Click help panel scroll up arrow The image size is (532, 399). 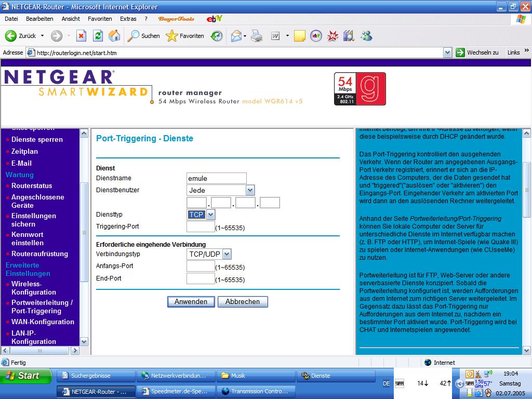(527, 134)
